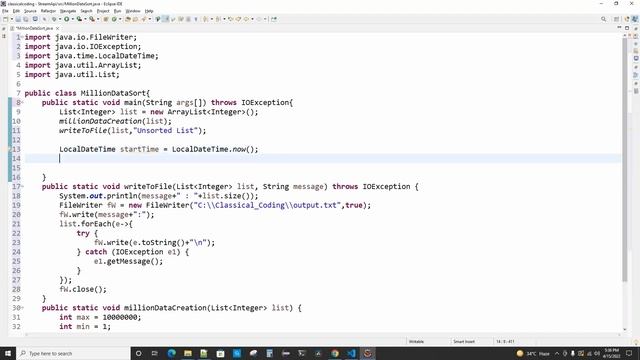Click the 10000000 value on line 31
Viewport: 640px width, 360px height.
(x=119, y=317)
